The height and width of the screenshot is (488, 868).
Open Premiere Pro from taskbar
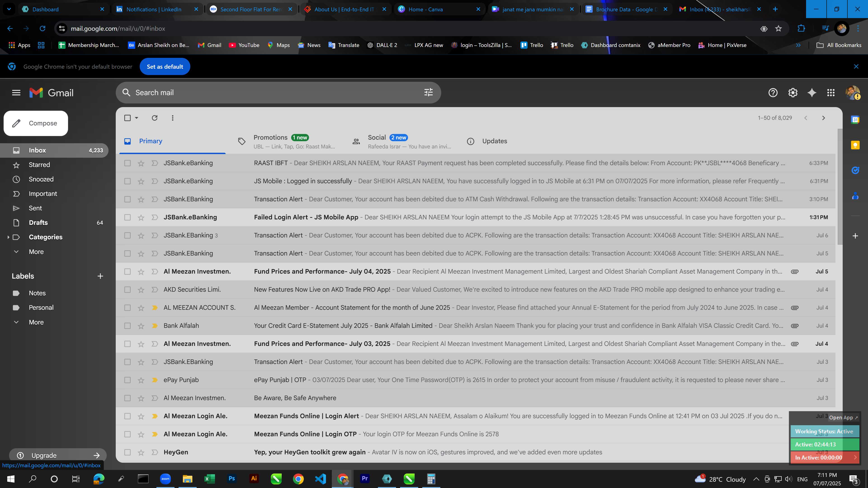pyautogui.click(x=365, y=479)
